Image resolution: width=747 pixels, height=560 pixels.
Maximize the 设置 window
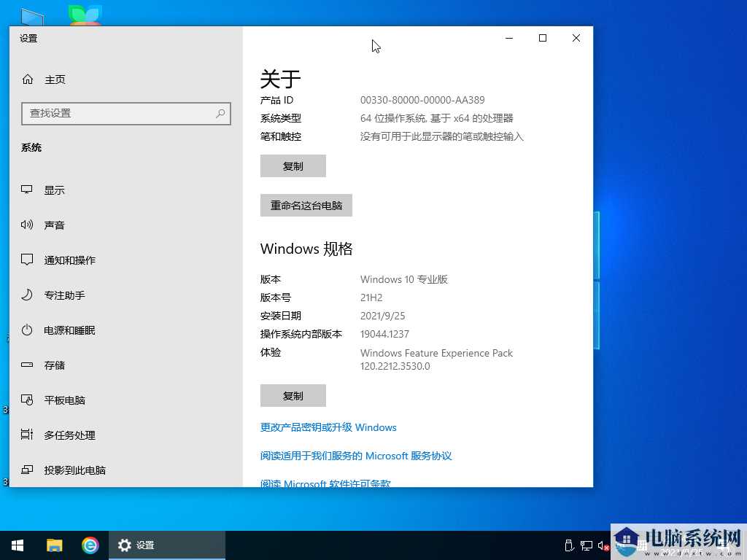tap(543, 38)
